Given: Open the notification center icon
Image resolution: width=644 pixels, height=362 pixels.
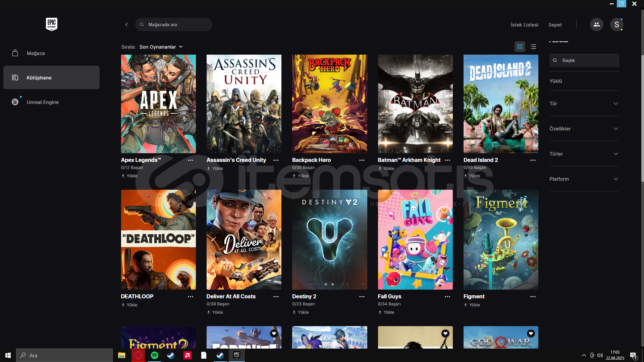Looking at the screenshot, I should 633,355.
